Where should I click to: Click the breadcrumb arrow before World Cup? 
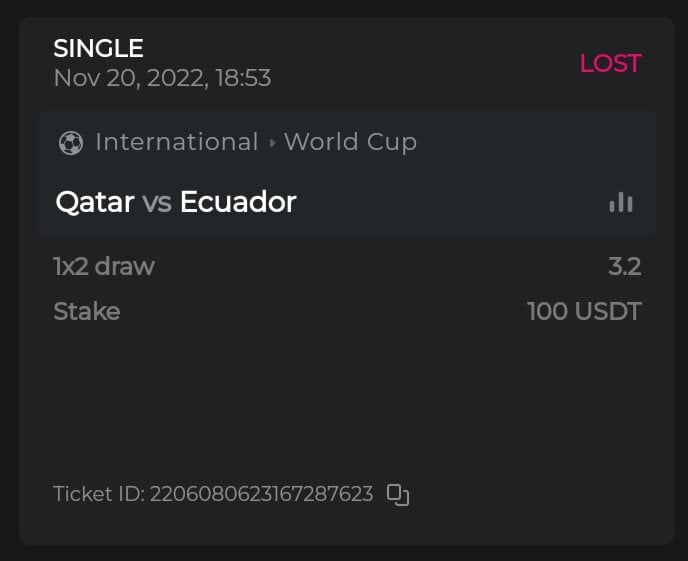coord(272,143)
